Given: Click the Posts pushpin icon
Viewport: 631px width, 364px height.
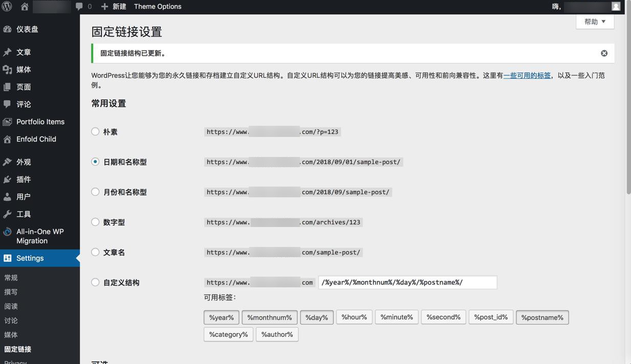Looking at the screenshot, I should [7, 52].
